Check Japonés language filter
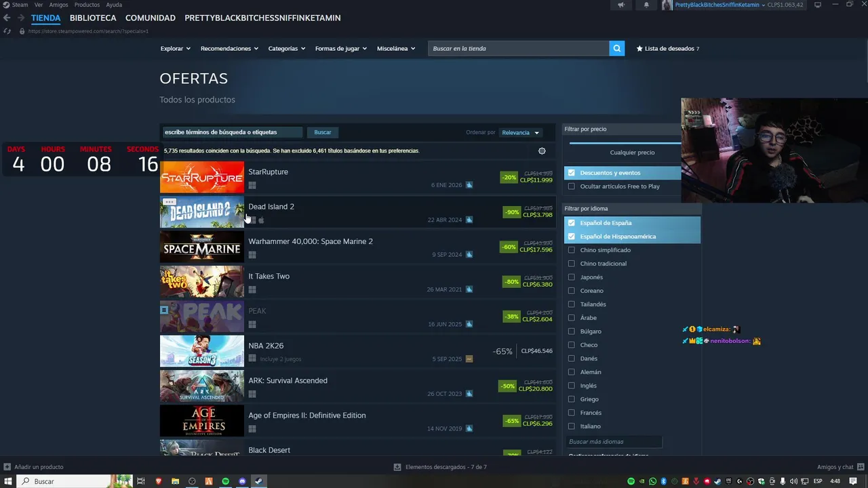Image resolution: width=868 pixels, height=488 pixels. pos(572,277)
